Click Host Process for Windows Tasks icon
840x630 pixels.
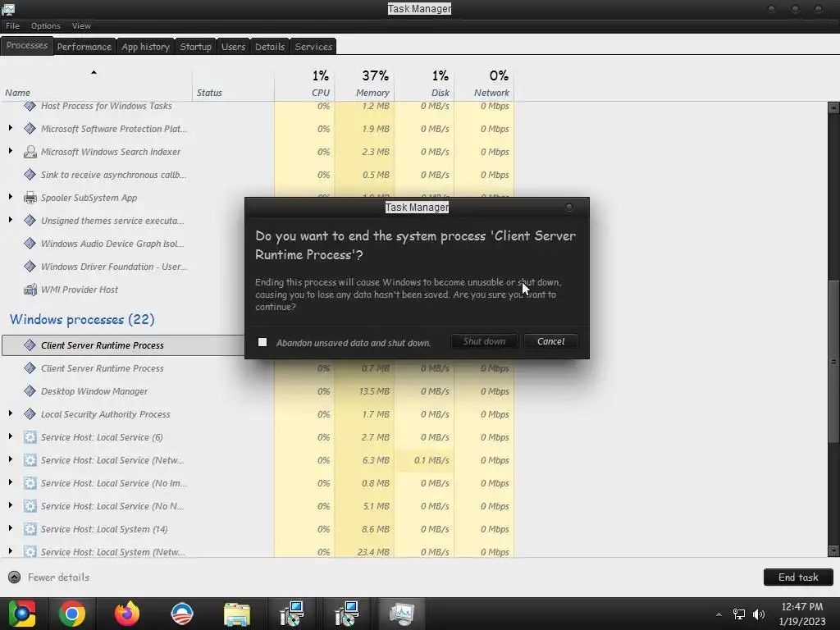point(30,106)
